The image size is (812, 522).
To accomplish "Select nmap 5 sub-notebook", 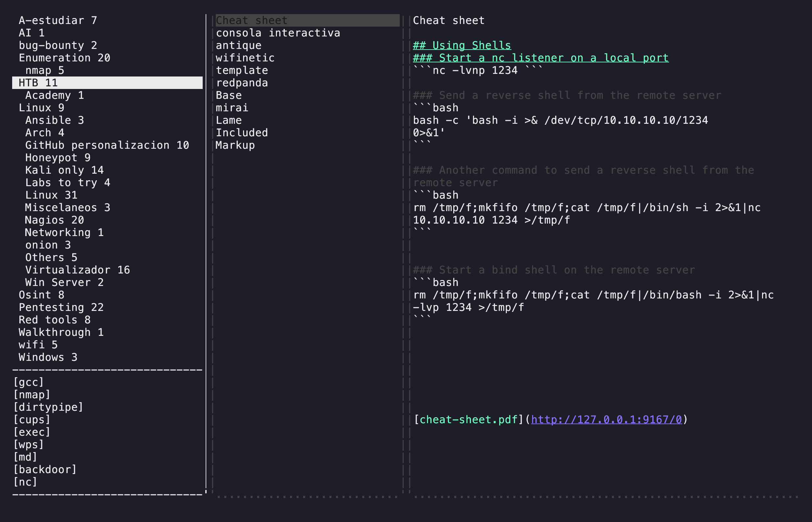I will coord(45,71).
